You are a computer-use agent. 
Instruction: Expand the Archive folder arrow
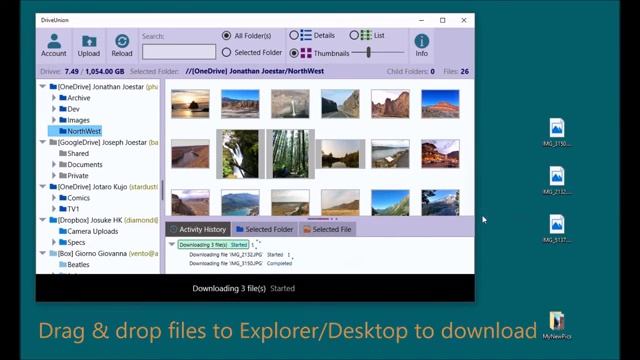point(53,98)
